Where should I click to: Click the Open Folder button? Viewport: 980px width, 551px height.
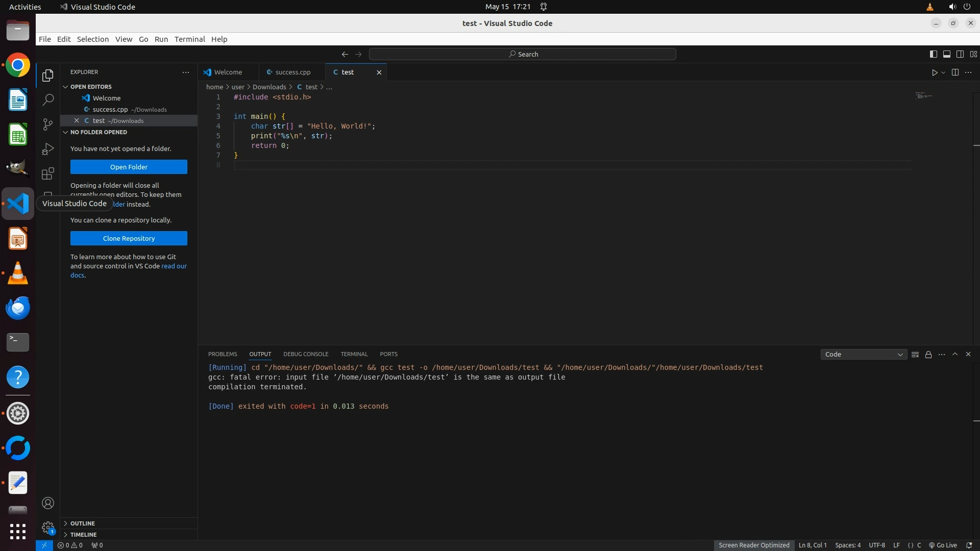[x=129, y=167]
